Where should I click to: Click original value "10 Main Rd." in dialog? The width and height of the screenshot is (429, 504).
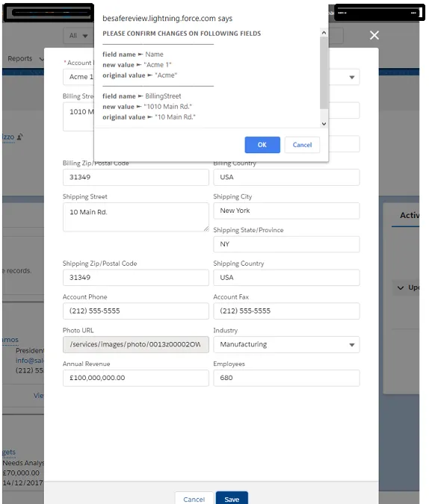pyautogui.click(x=175, y=117)
